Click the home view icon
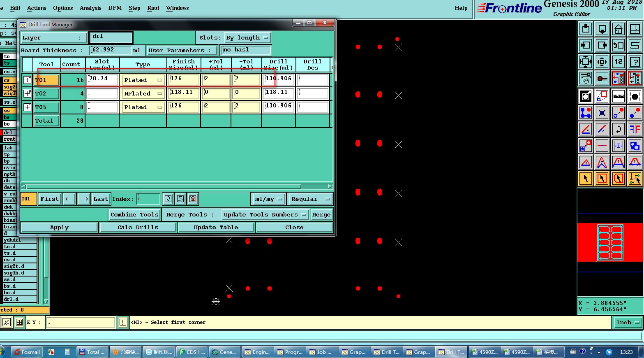644x358 pixels. click(619, 29)
